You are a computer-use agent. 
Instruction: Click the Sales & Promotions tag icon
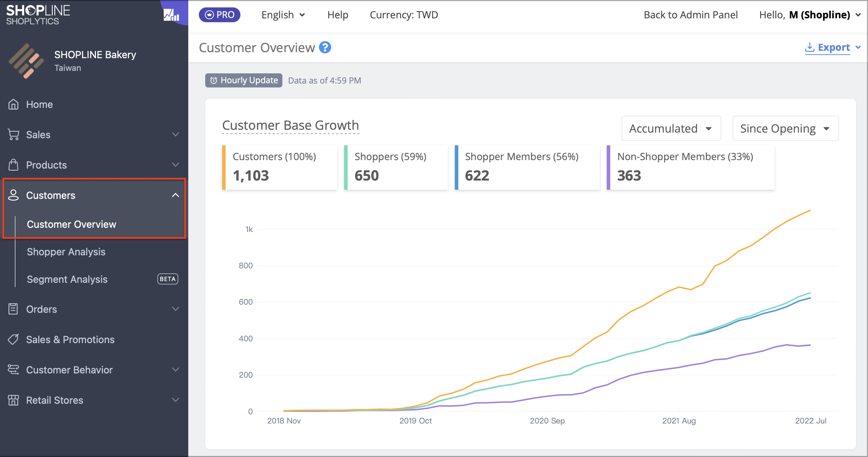coord(13,339)
